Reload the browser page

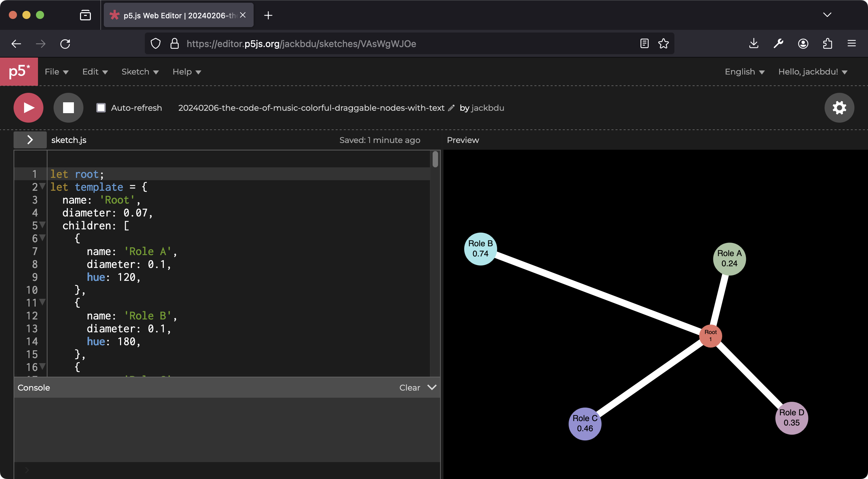tap(65, 44)
